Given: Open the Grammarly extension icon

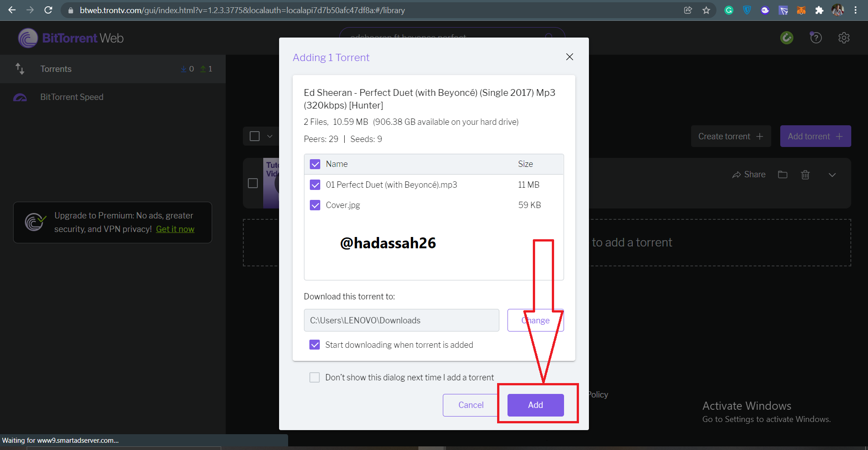Looking at the screenshot, I should [x=729, y=10].
